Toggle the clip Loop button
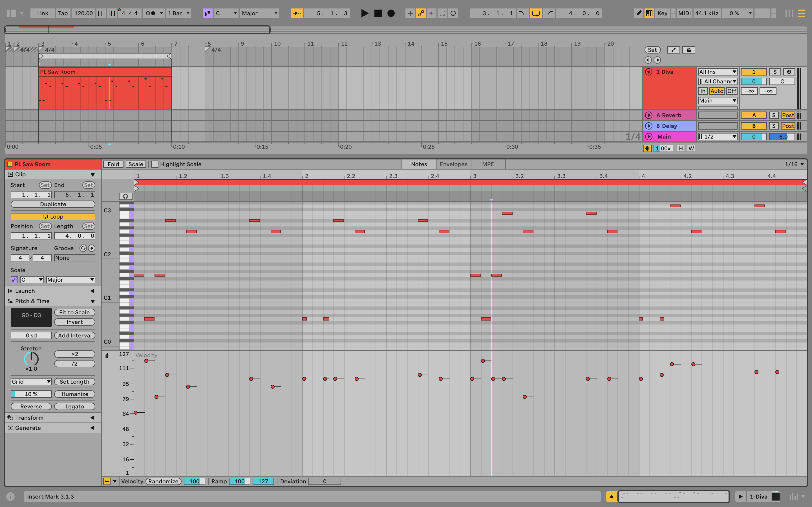The image size is (812, 507). pos(53,217)
